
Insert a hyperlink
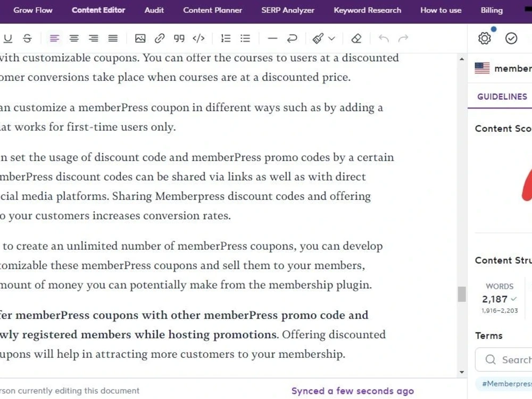pos(160,38)
